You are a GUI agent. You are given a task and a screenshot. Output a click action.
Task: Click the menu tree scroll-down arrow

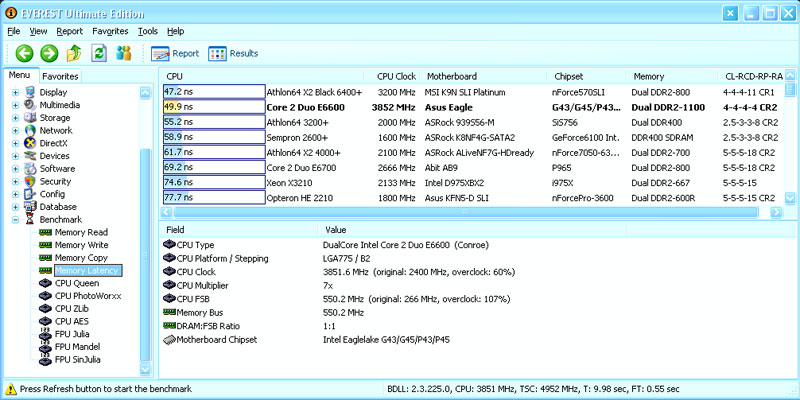pos(145,369)
